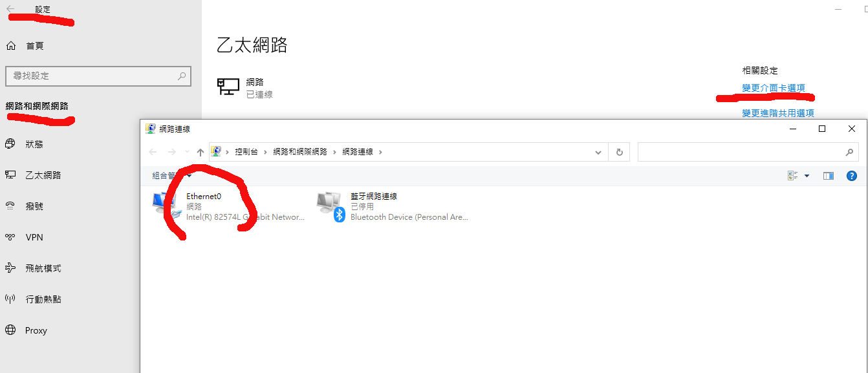Open the 撥號 dial-up settings
The height and width of the screenshot is (373, 868).
pos(34,206)
